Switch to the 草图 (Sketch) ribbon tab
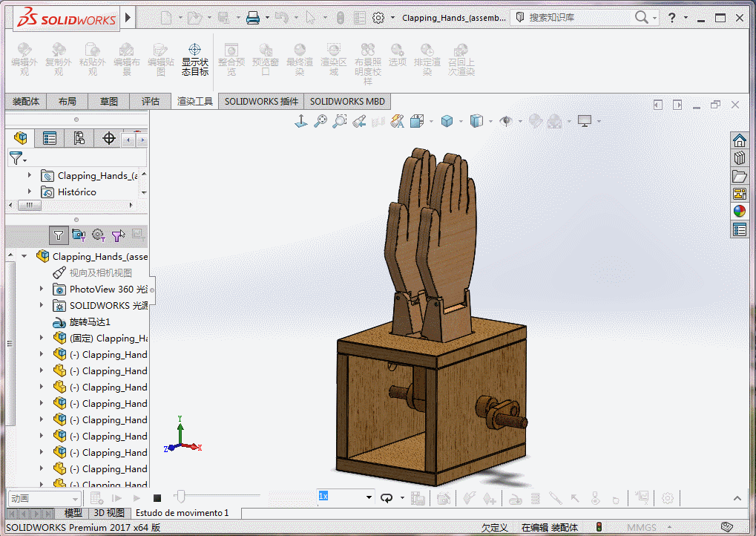 pyautogui.click(x=109, y=102)
